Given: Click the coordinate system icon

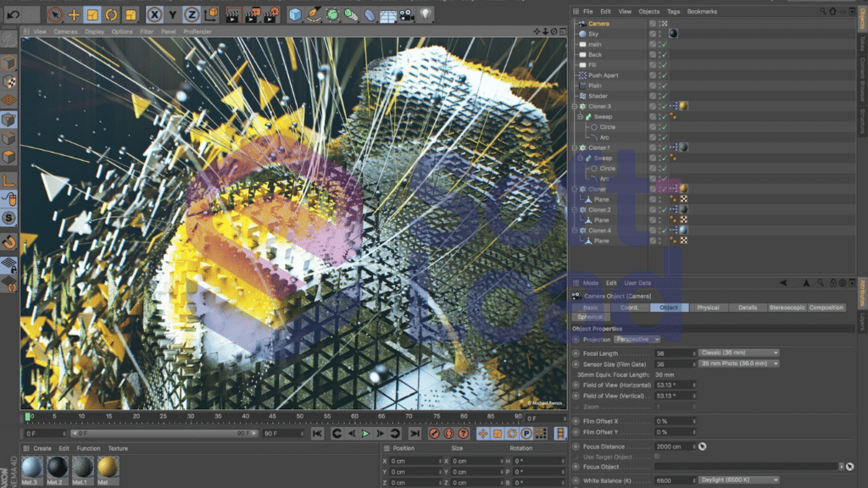Looking at the screenshot, I should pyautogui.click(x=211, y=15).
